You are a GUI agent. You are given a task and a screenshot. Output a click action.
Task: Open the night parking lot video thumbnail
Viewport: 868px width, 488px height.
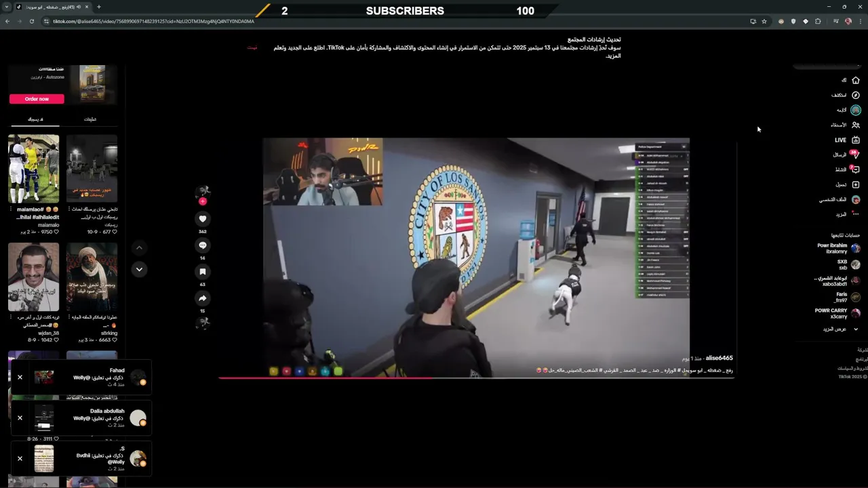click(x=92, y=169)
